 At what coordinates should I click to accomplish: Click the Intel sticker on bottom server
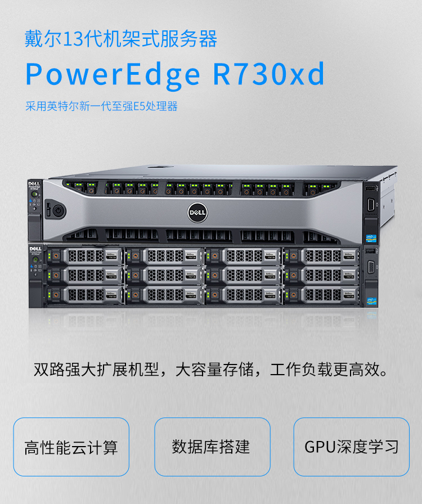pos(371,301)
